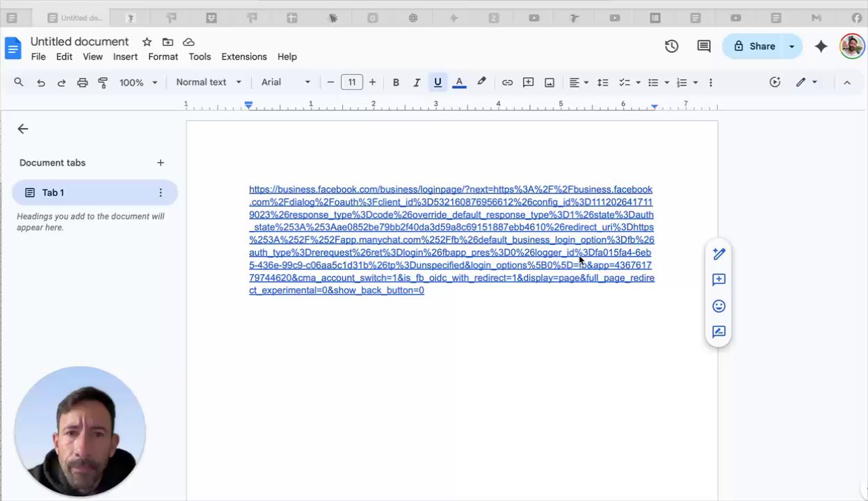The height and width of the screenshot is (501, 868).
Task: Click the search menus magnifier icon
Action: pyautogui.click(x=19, y=82)
